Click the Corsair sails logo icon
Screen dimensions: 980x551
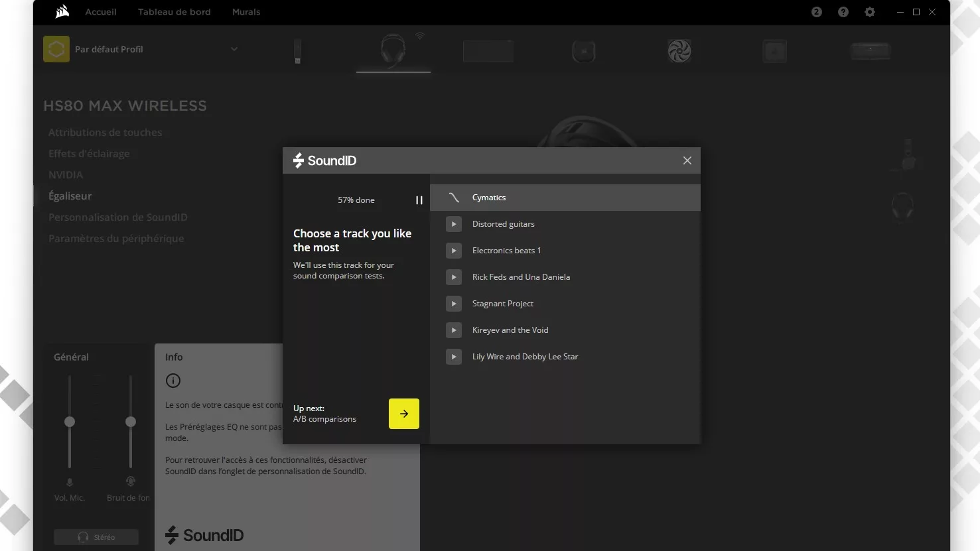[62, 11]
